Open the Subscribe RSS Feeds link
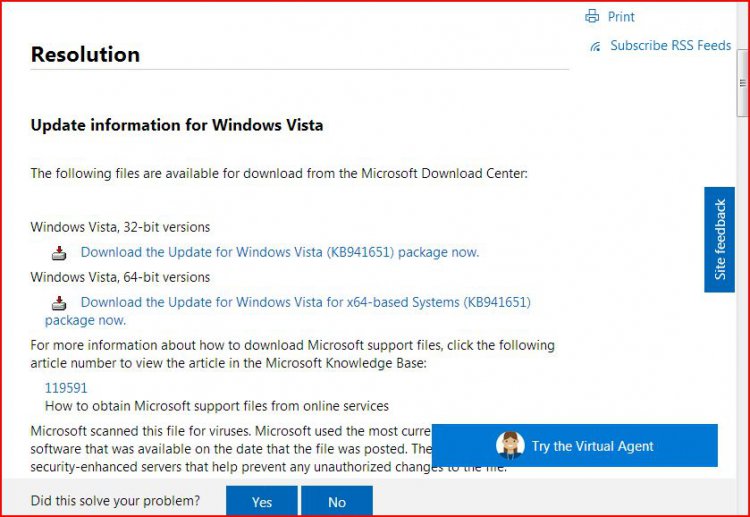This screenshot has height=517, width=750. [670, 46]
